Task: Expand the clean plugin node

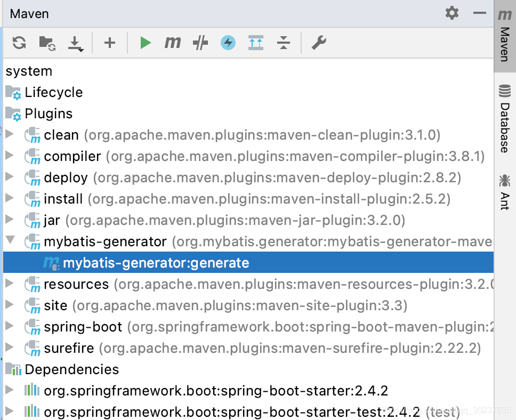Action: coord(10,134)
